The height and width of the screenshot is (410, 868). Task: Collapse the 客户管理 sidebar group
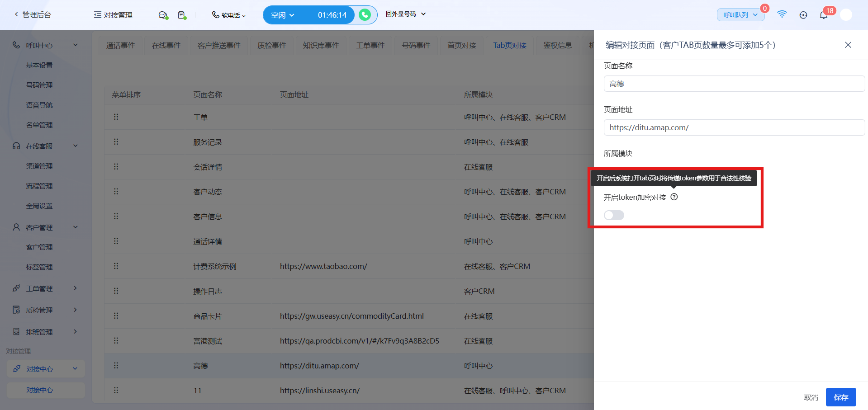[x=76, y=227]
